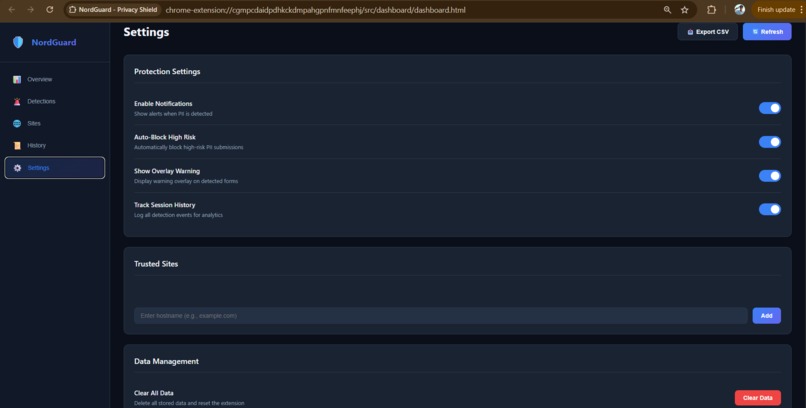Click the Trusted Sites heading

point(156,264)
